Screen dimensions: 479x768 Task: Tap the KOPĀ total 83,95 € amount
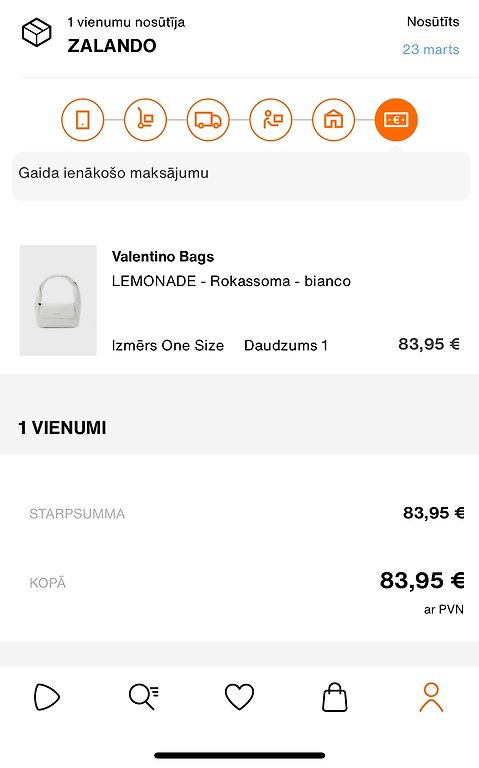click(422, 580)
